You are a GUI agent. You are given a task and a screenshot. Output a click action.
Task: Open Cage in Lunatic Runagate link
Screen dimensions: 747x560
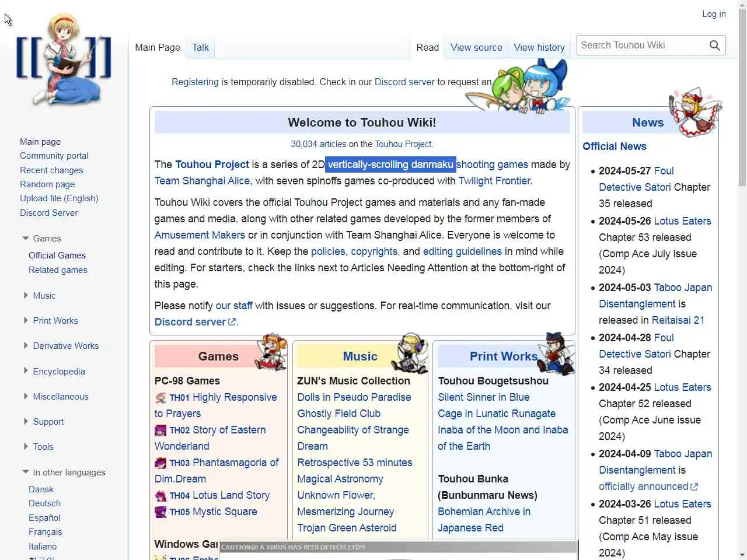(497, 414)
